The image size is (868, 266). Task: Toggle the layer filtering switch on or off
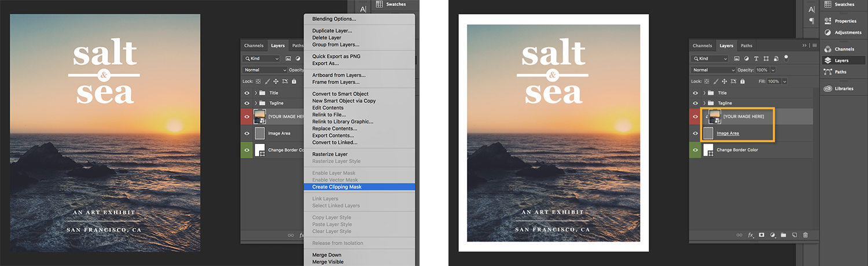[x=786, y=58]
